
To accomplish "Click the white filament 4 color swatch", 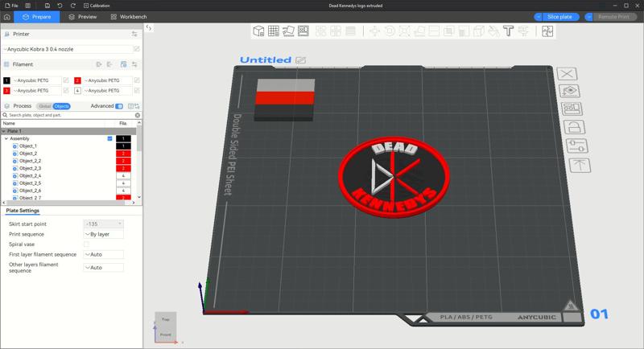I will [x=77, y=91].
